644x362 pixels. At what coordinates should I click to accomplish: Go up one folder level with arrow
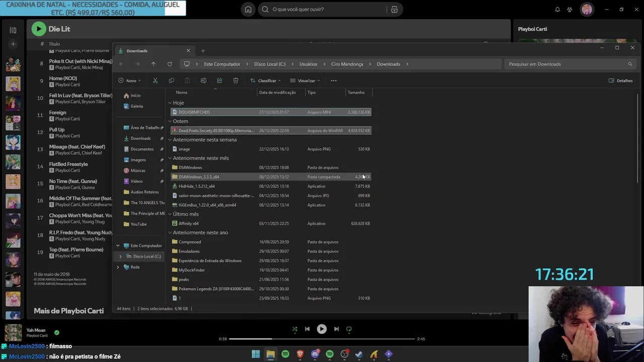[153, 64]
